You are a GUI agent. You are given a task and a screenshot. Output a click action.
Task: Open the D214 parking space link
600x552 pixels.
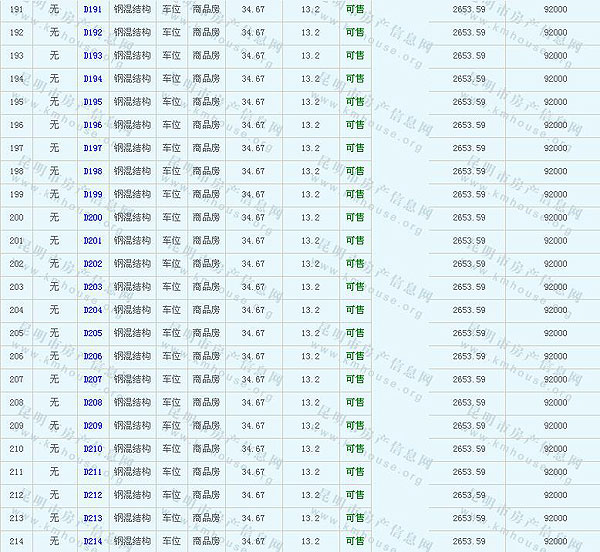pyautogui.click(x=93, y=541)
